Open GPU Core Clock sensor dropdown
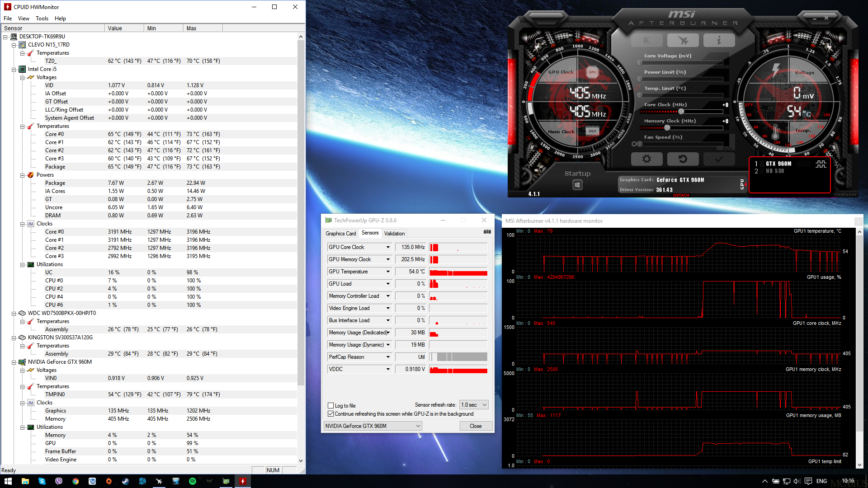868x488 pixels. coord(388,247)
